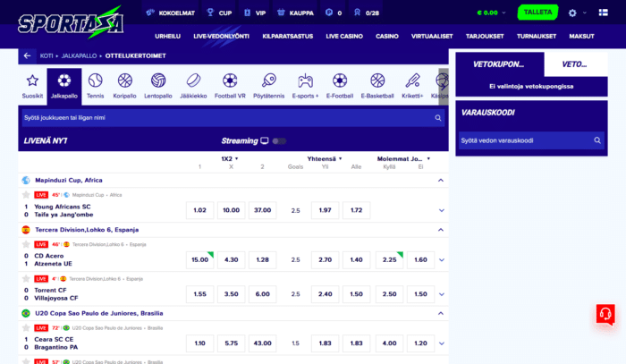Screen dimensions: 626x364
Task: Open the LIVE-VEDONLYÖNTI menu
Action: 221,37
